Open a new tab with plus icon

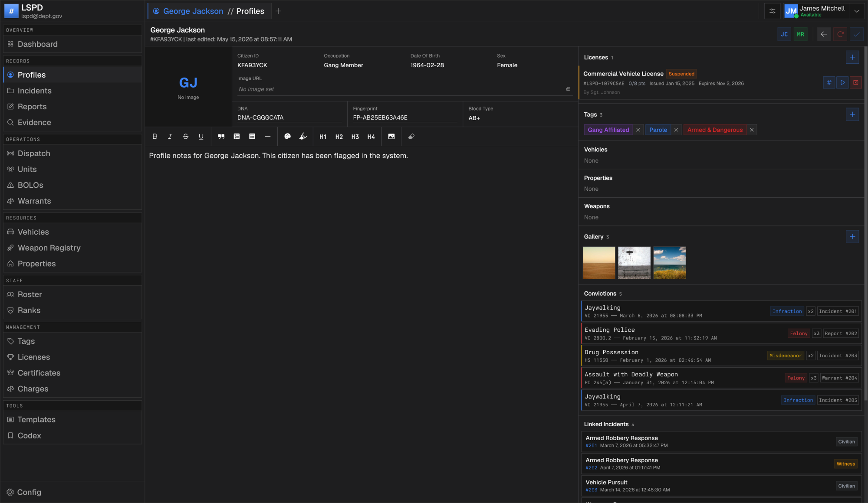coord(278,11)
